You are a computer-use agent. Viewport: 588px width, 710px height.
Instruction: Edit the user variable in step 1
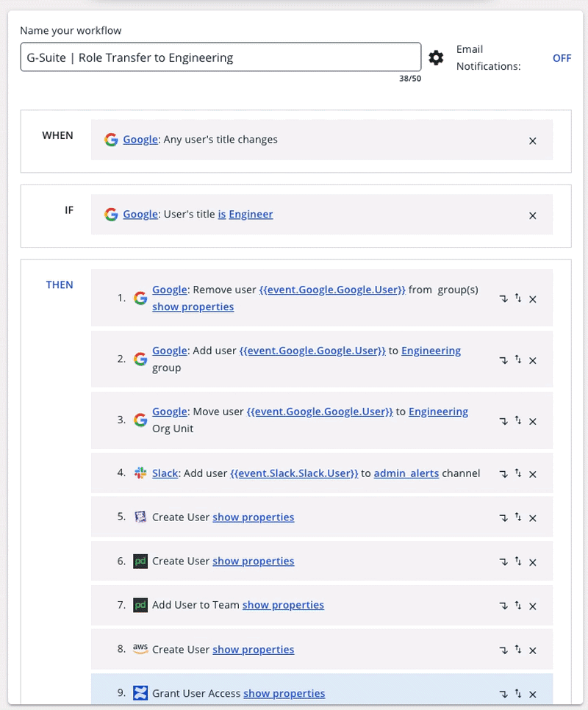click(x=332, y=290)
